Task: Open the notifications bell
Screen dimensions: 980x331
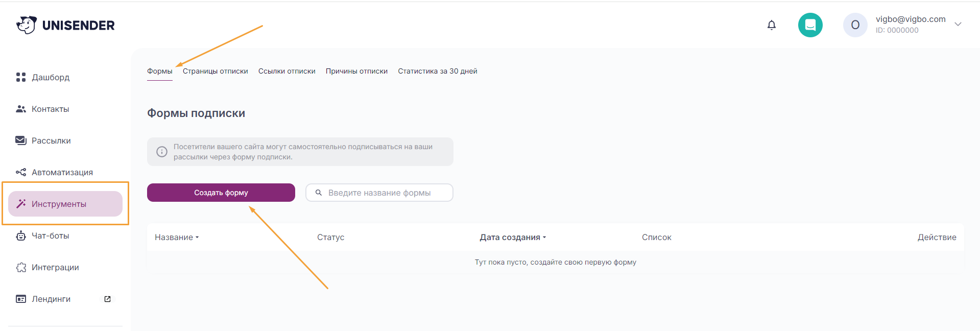Action: (x=772, y=25)
